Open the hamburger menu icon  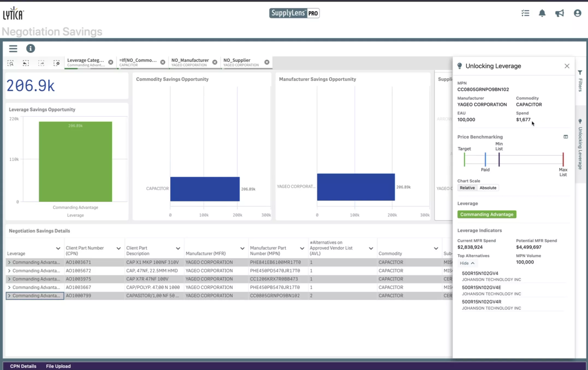[x=13, y=49]
